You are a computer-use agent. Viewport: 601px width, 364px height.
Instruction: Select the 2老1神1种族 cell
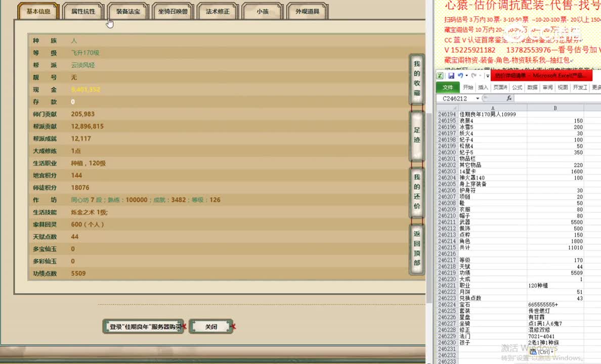(555, 343)
